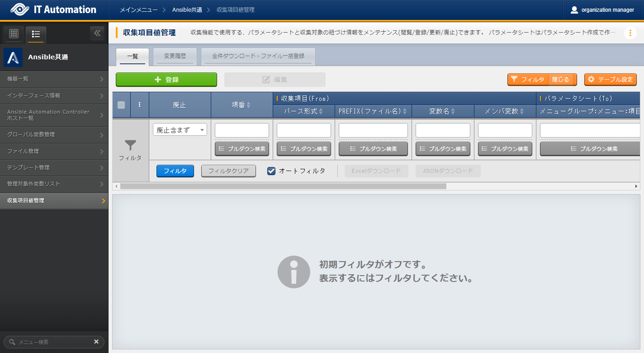Click the horizontal scrollbar under the filter table
Image resolution: width=644 pixels, height=353 pixels.
point(283,186)
